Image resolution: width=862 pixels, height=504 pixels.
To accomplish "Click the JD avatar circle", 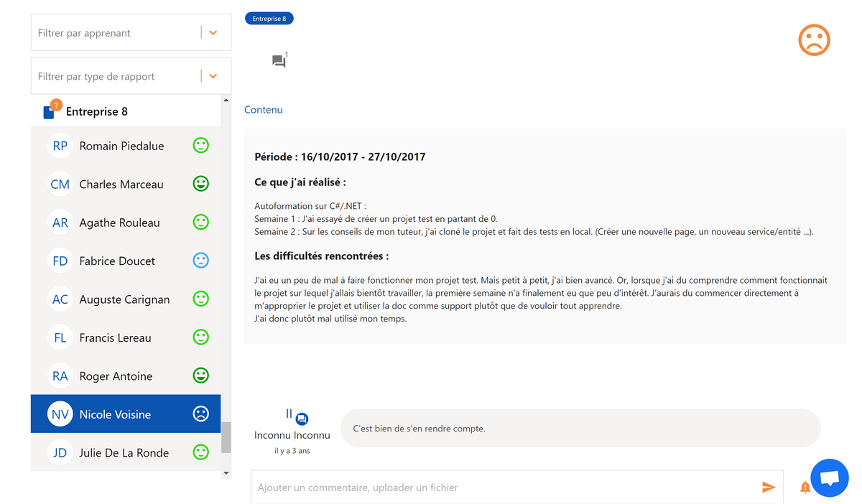I will [x=60, y=453].
